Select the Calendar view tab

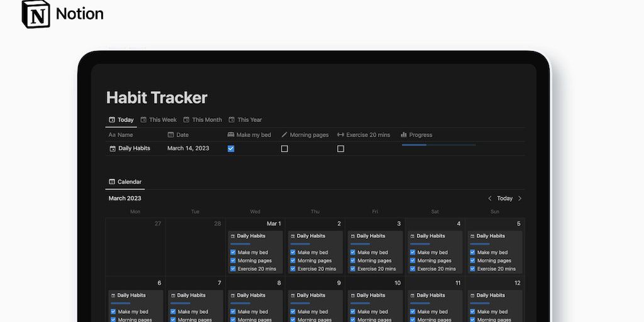(x=125, y=182)
